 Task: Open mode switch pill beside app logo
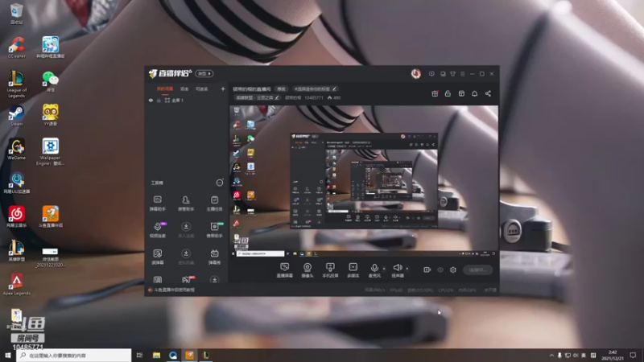204,73
